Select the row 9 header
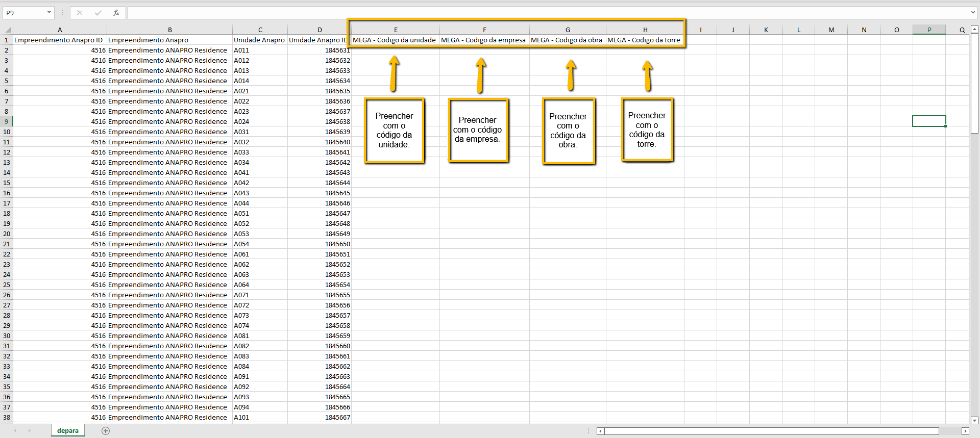 7,121
